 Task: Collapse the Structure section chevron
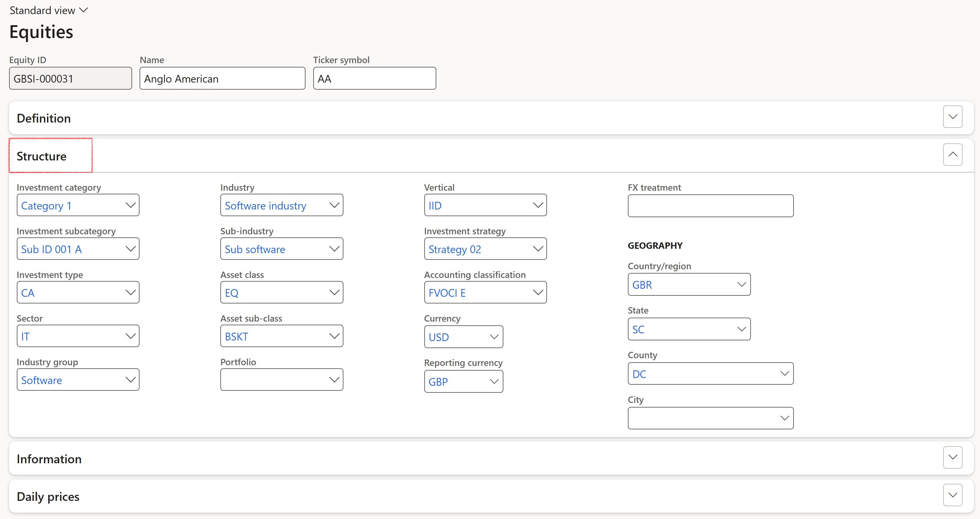coord(952,155)
